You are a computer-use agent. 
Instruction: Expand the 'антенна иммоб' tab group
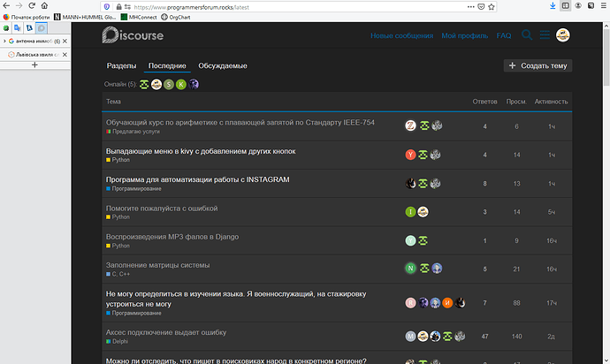tap(4, 41)
